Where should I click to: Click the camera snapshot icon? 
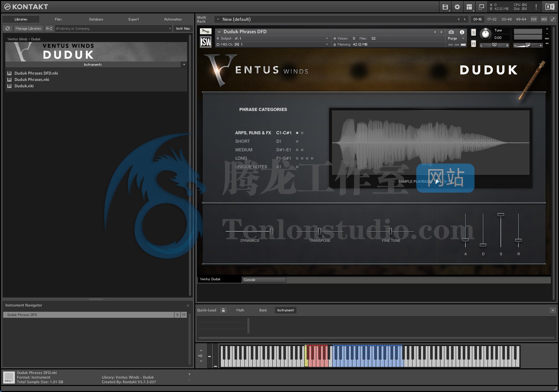451,32
